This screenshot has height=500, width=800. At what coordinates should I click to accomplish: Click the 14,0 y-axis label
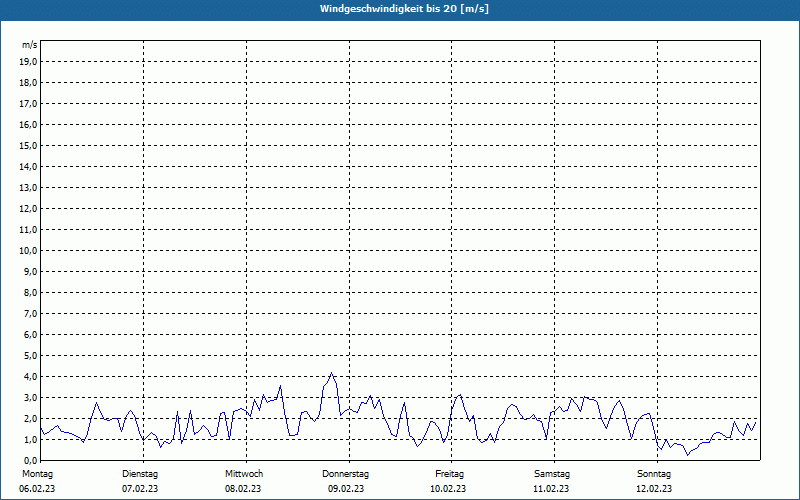pyautogui.click(x=29, y=166)
